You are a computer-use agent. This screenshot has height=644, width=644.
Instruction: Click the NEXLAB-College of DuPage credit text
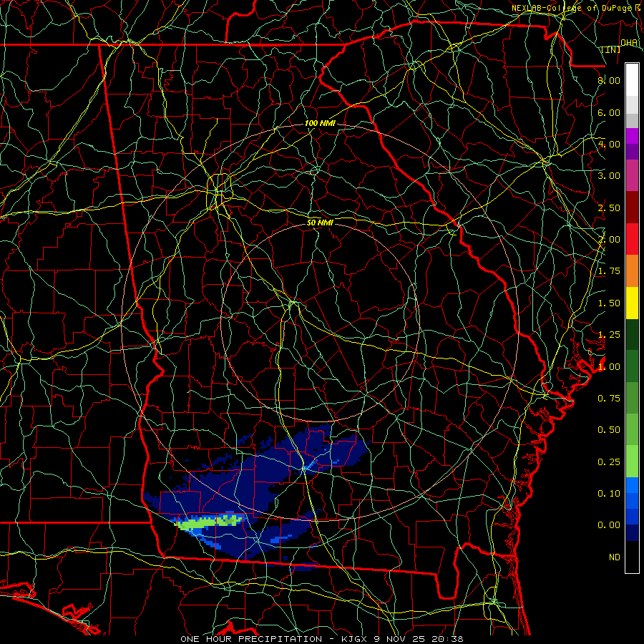(x=572, y=8)
